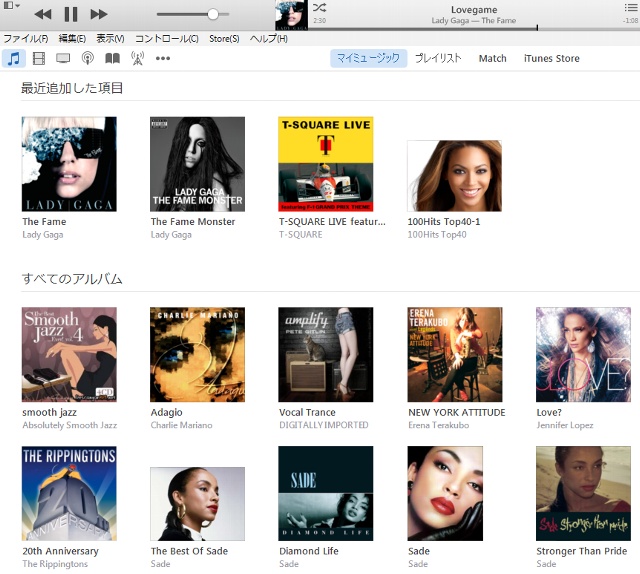Open The Fame Monster album cover
This screenshot has height=574, width=640.
click(198, 164)
